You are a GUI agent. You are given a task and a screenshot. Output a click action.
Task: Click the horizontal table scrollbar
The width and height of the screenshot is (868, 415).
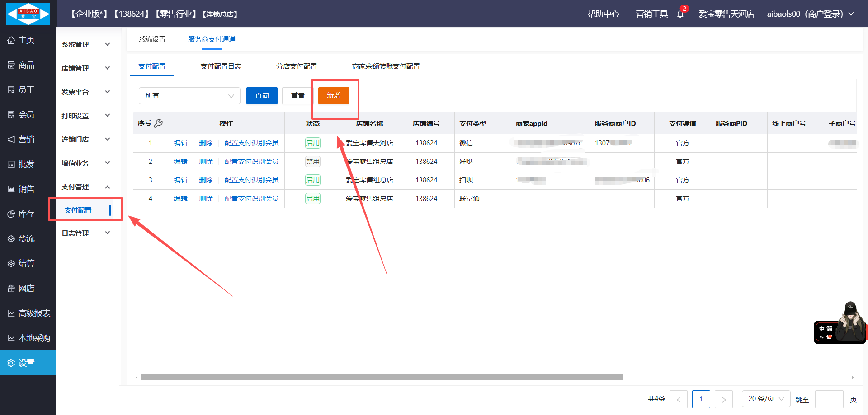(x=382, y=378)
